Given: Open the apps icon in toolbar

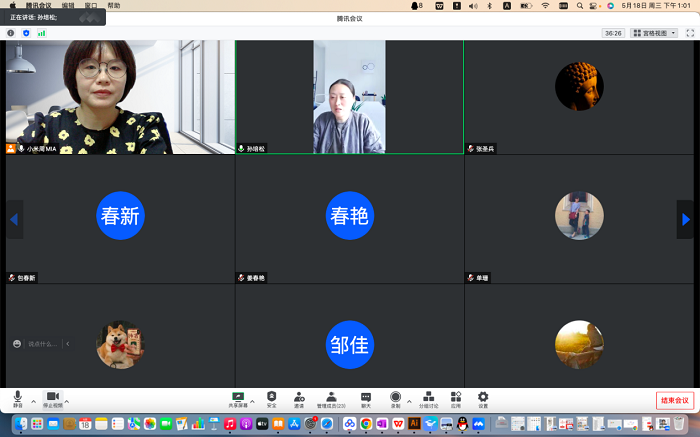Looking at the screenshot, I should [455, 397].
